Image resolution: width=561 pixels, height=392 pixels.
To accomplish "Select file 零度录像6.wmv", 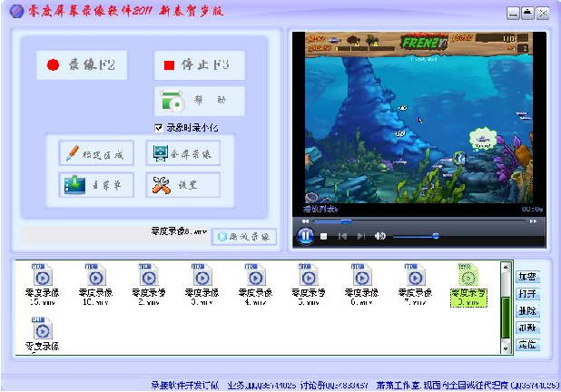I will pos(361,285).
